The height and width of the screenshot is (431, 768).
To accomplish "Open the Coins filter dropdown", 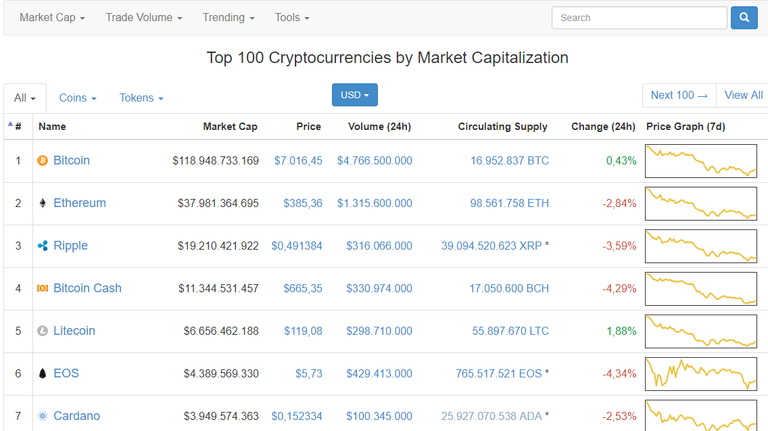I will (x=78, y=98).
